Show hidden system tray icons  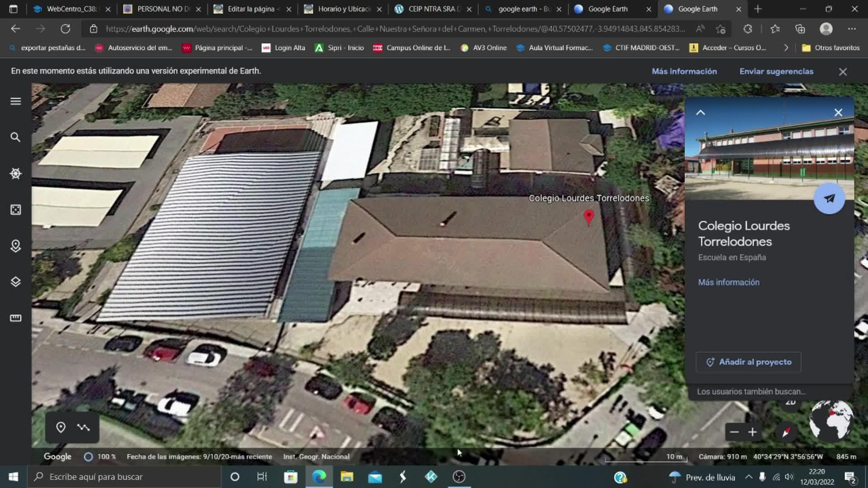pyautogui.click(x=749, y=477)
